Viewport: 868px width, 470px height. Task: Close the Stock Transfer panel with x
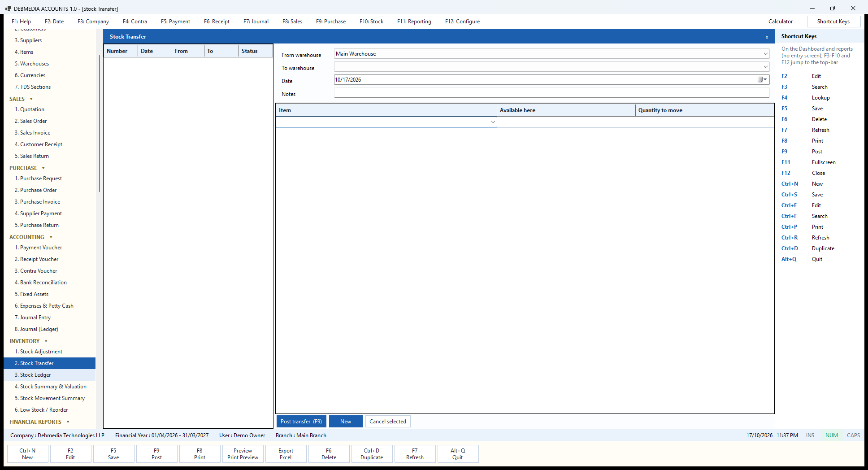pos(767,37)
